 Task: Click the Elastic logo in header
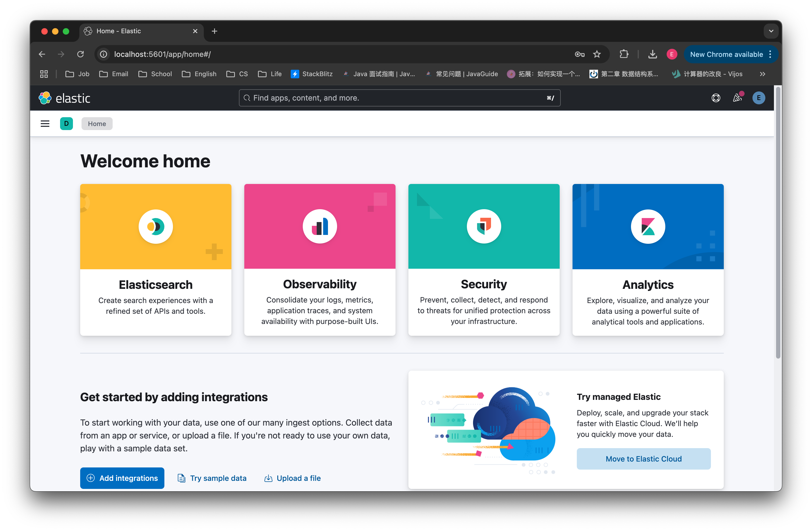coord(64,98)
